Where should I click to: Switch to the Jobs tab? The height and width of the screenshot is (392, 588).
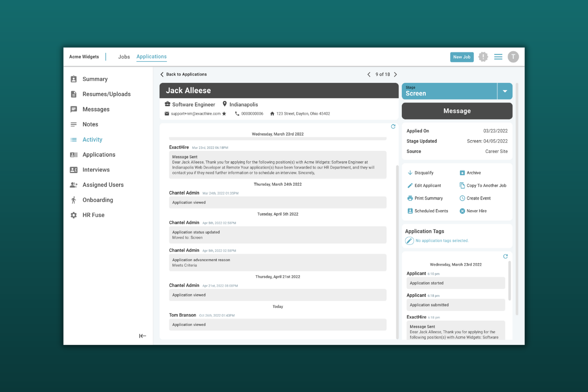click(124, 57)
